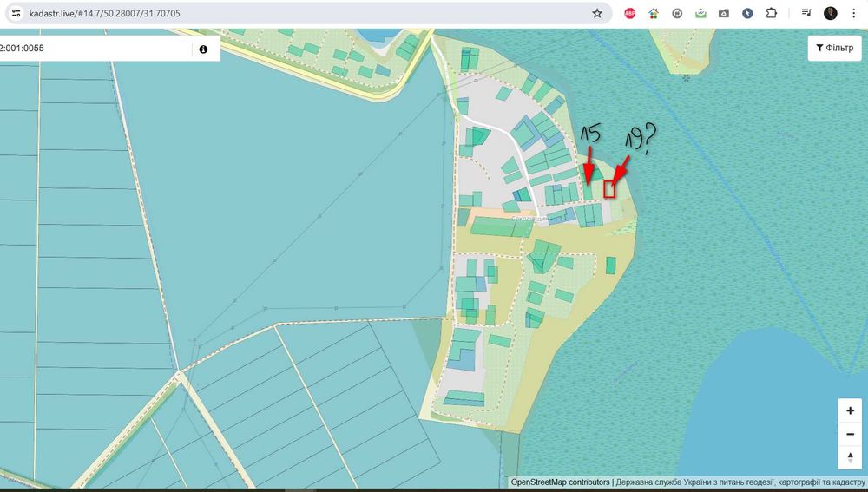Open the colorful house extension icon
This screenshot has height=492, width=868.
click(x=654, y=13)
